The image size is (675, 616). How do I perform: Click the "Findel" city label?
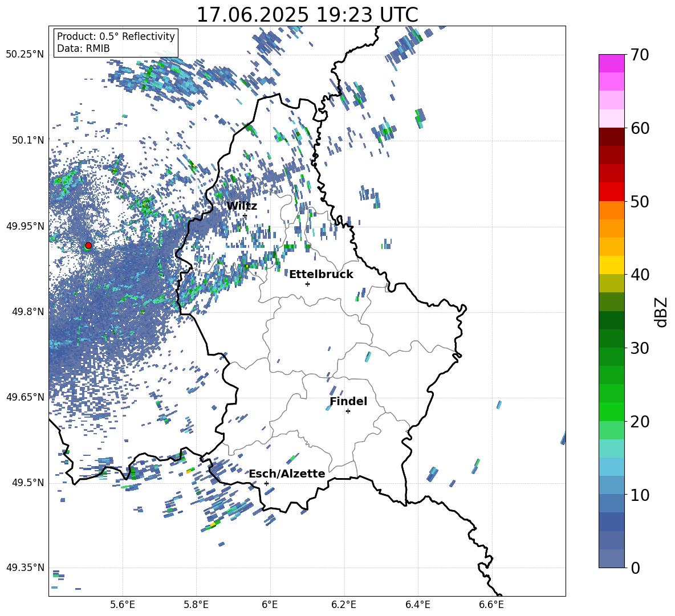348,401
